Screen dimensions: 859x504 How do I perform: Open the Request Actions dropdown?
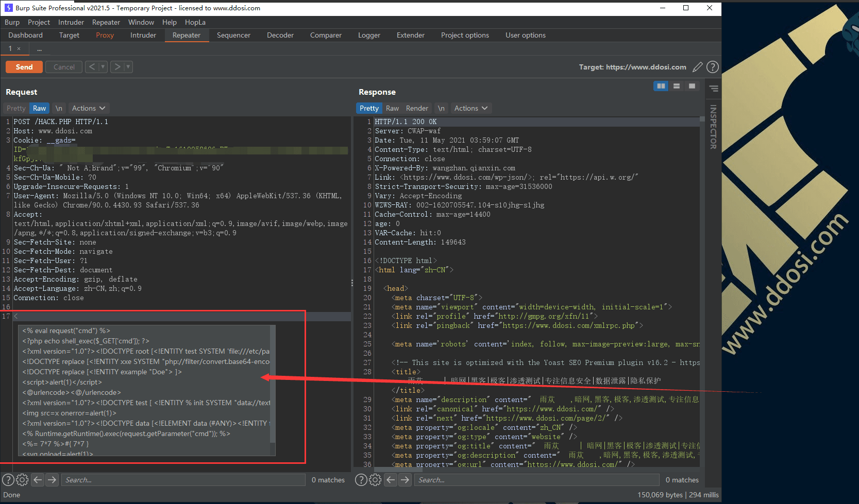89,108
